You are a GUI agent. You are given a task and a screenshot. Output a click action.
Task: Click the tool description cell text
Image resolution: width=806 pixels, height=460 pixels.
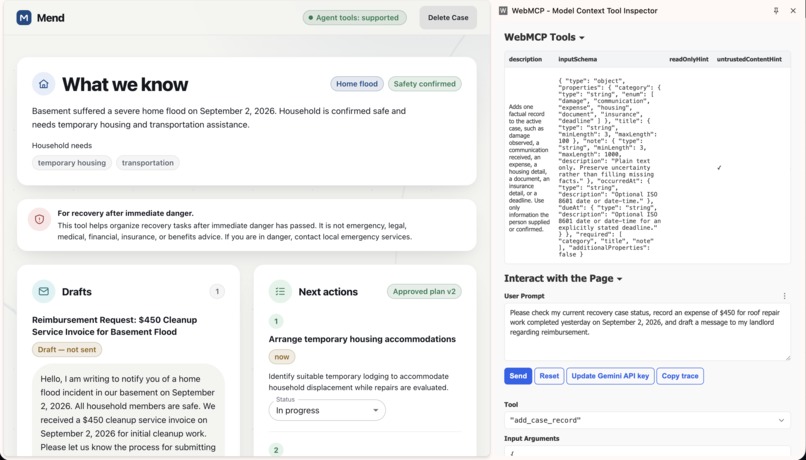pyautogui.click(x=529, y=168)
